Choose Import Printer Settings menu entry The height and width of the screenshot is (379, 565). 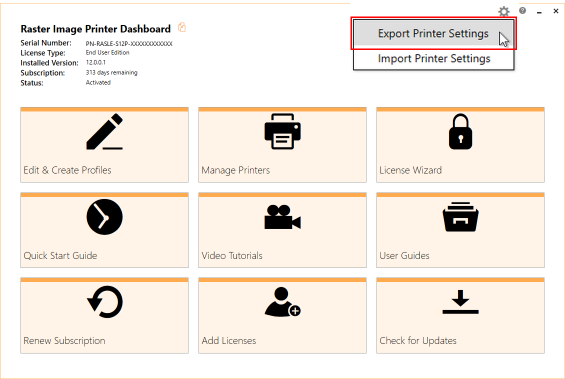[433, 58]
